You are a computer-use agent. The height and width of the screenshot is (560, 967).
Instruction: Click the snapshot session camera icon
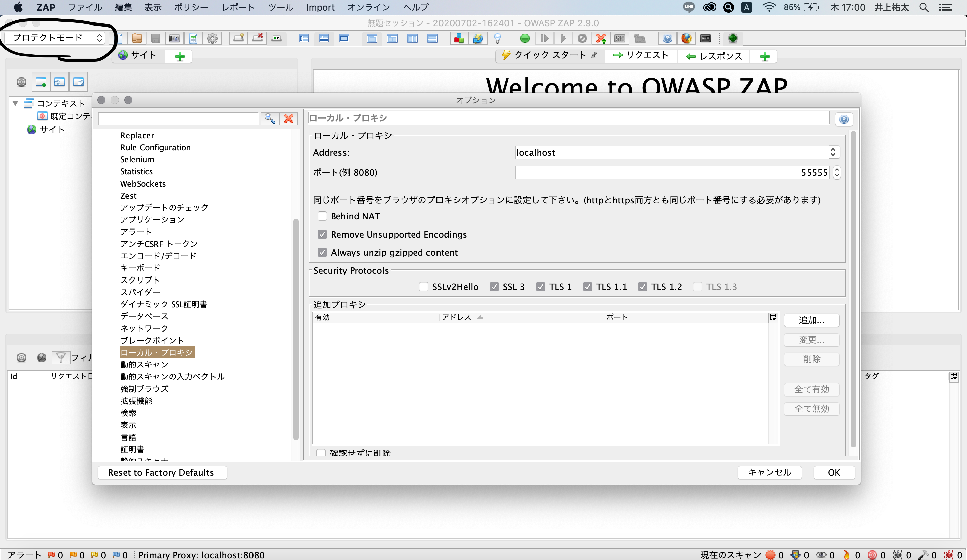tap(174, 38)
